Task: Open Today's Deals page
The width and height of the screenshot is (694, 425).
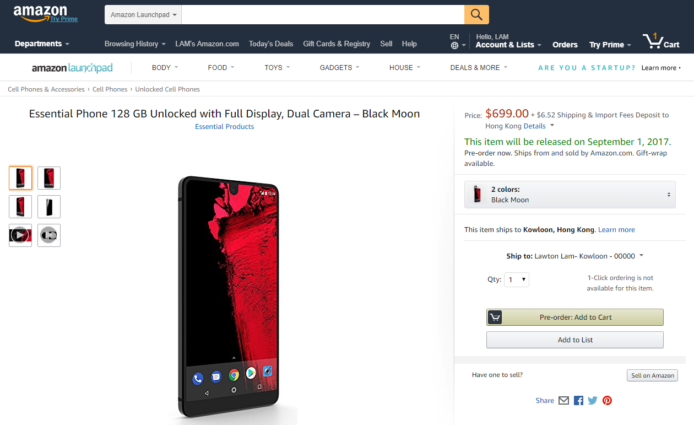Action: point(270,44)
